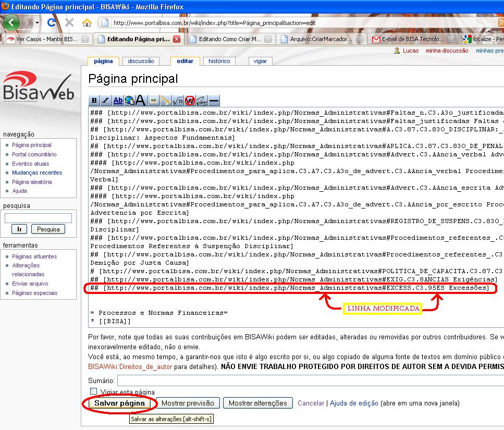This screenshot has height=430, width=504.
Task: Insert external link using globe icon
Action: (129, 101)
